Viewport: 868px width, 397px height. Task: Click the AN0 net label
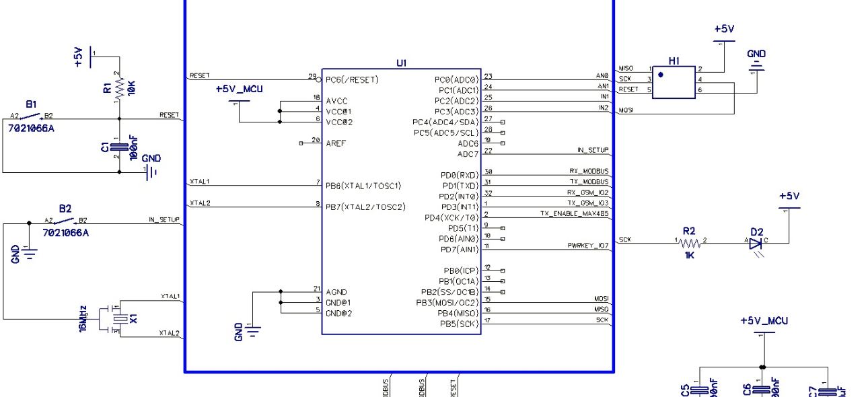tap(603, 75)
